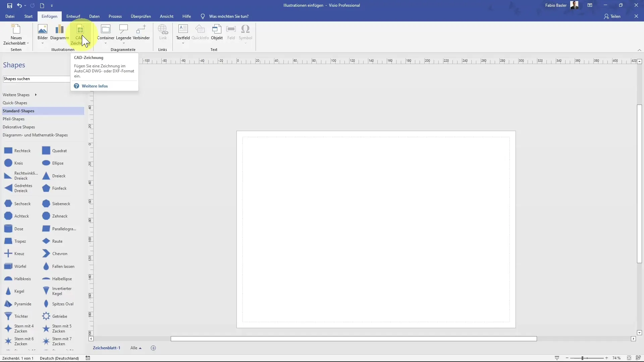The width and height of the screenshot is (644, 362).
Task: Select the Trichter funnel shape
Action: click(x=16, y=316)
